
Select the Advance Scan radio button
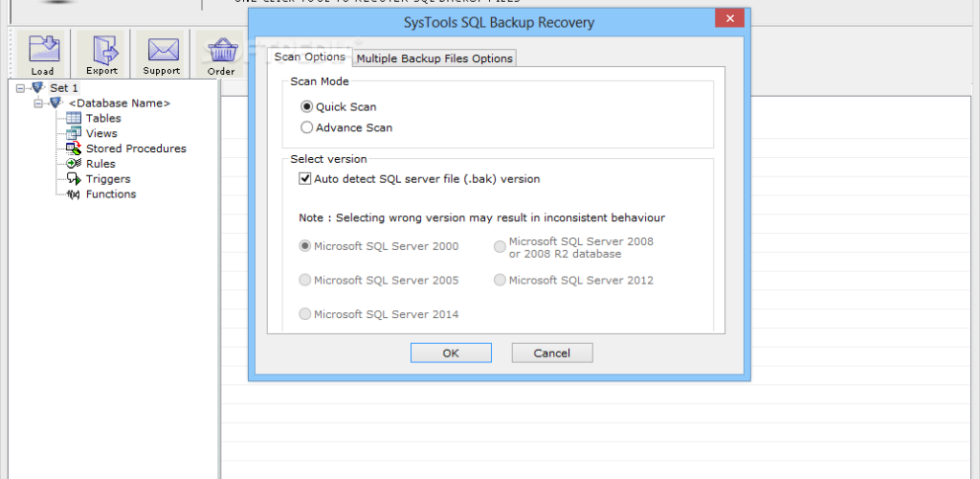coord(306,127)
